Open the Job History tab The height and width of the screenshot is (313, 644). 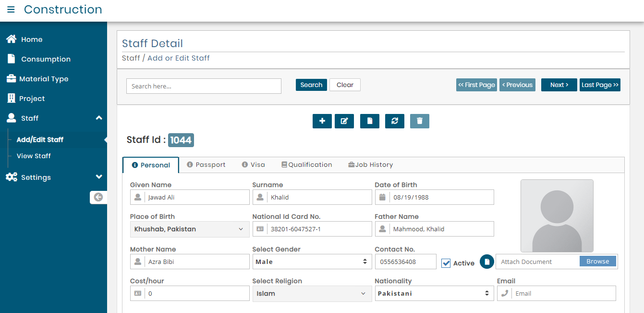coord(370,165)
